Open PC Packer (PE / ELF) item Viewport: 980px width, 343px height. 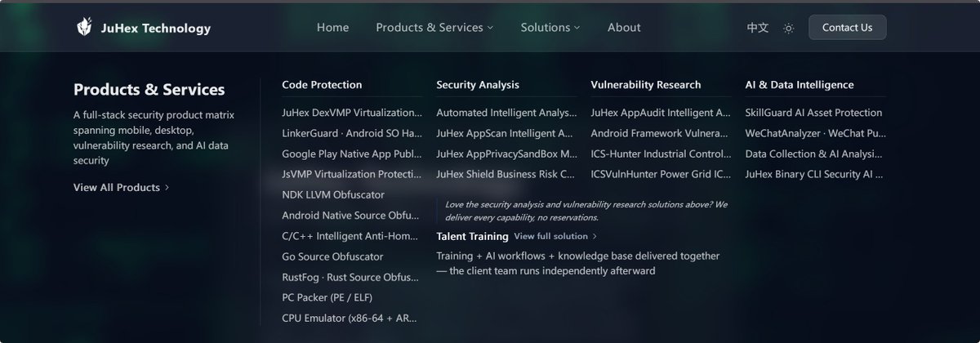coord(328,297)
